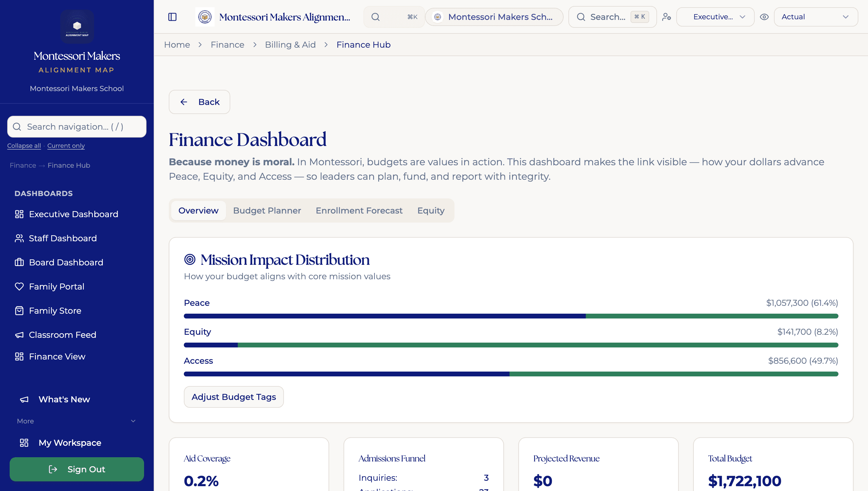868x491 pixels.
Task: Click the magnifier icon in navigation search
Action: tap(17, 126)
